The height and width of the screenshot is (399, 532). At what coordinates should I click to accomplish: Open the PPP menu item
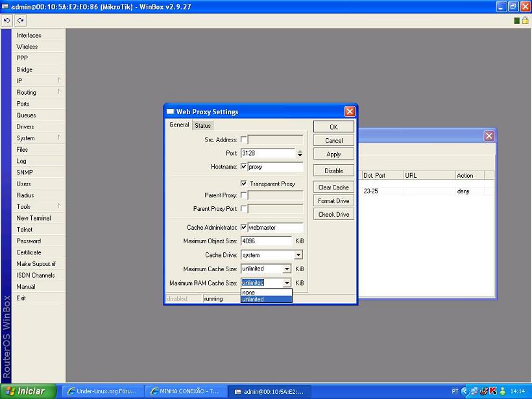[x=38, y=58]
